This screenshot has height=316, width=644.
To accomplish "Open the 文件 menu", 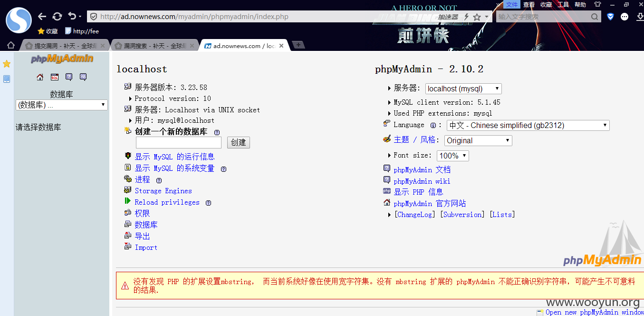I will coord(512,4).
